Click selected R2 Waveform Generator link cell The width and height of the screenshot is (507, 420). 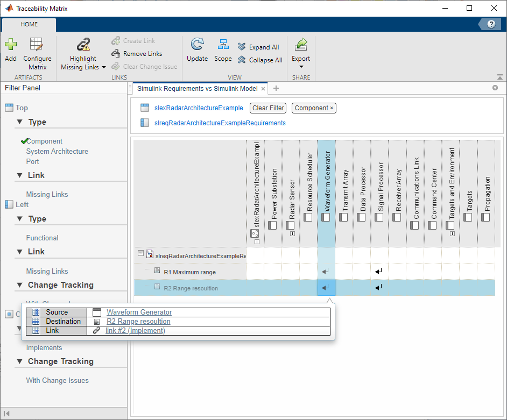[x=326, y=287]
